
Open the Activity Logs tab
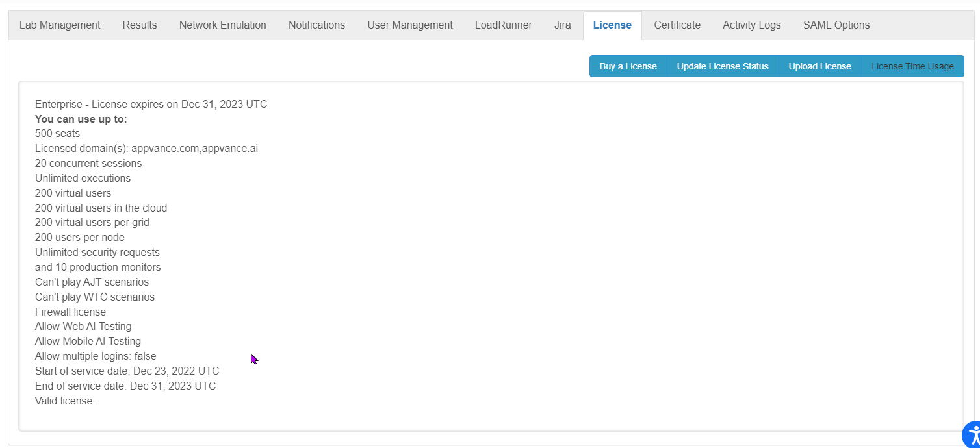[751, 25]
